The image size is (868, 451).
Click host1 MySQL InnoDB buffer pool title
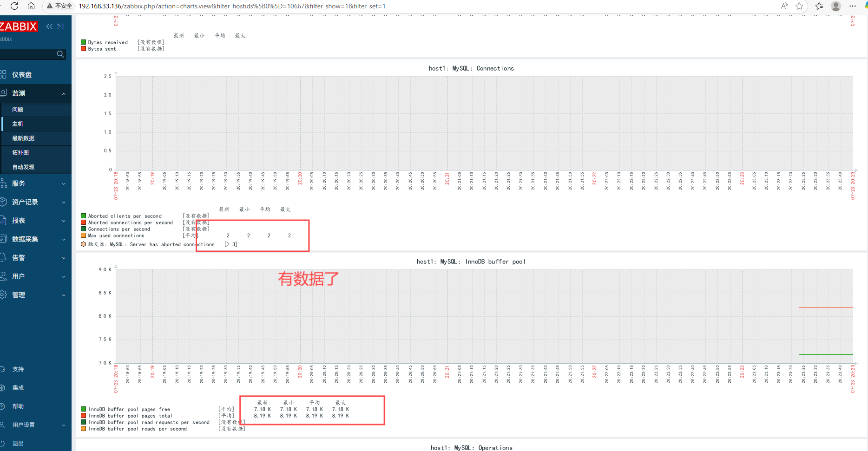471,261
